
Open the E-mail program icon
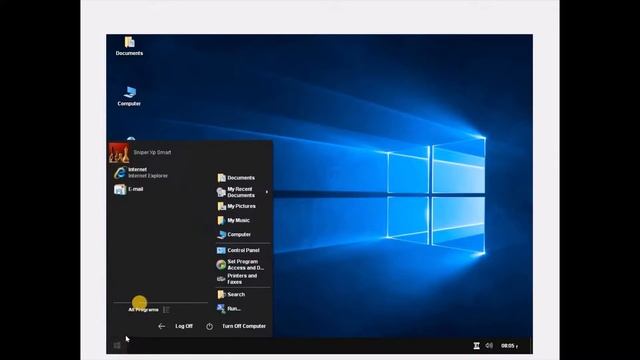coord(120,189)
